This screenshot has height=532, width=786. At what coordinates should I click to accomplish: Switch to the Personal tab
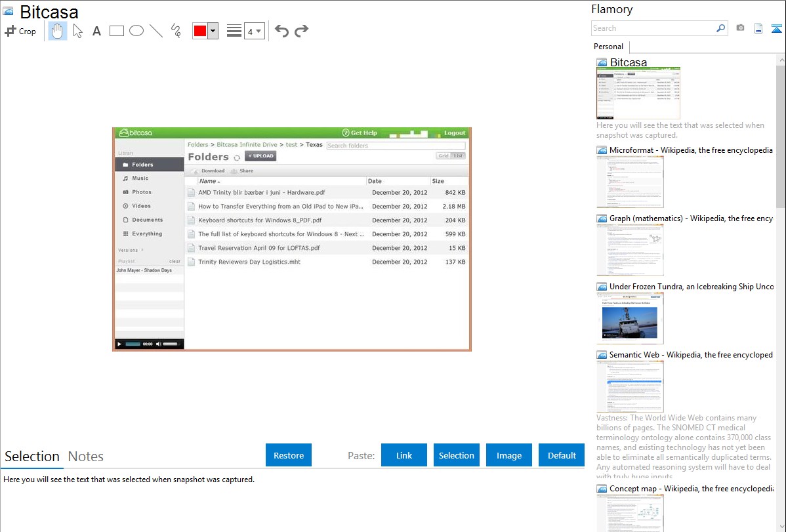pyautogui.click(x=609, y=46)
